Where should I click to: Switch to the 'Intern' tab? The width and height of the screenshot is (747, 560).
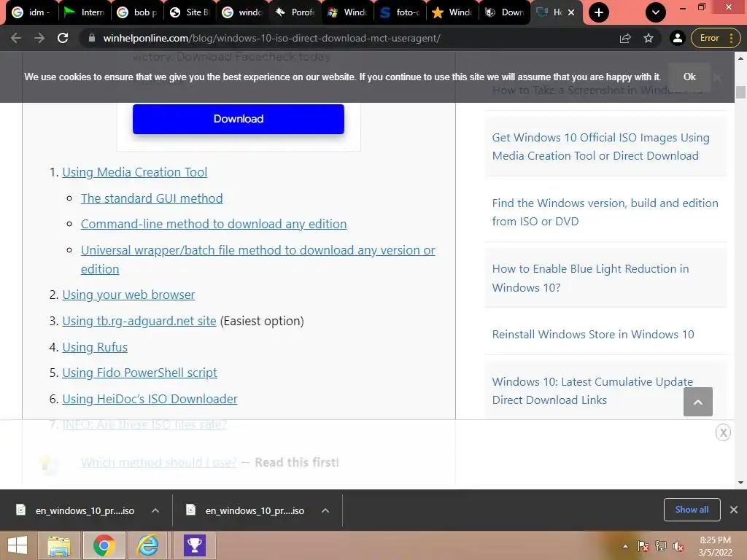(x=85, y=12)
